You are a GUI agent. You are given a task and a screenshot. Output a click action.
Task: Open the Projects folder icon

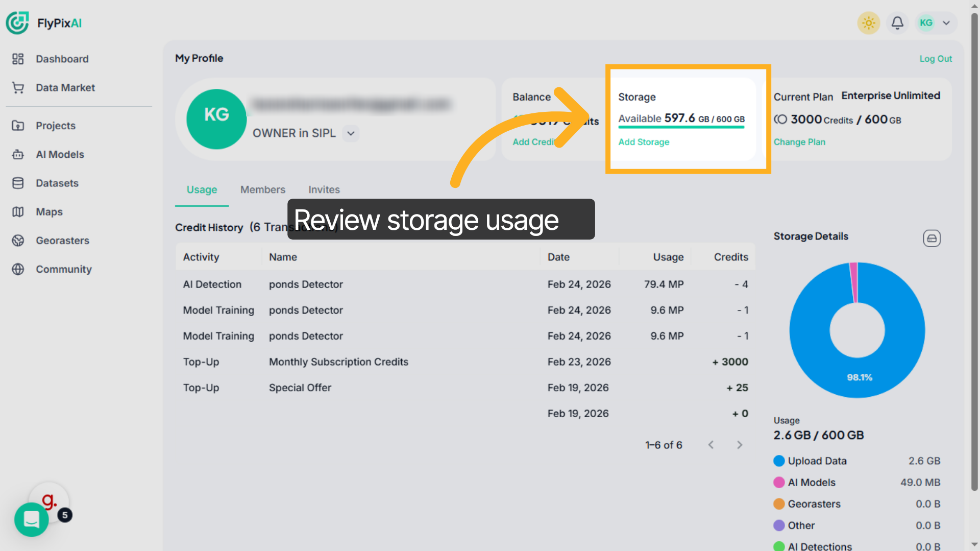click(x=18, y=126)
